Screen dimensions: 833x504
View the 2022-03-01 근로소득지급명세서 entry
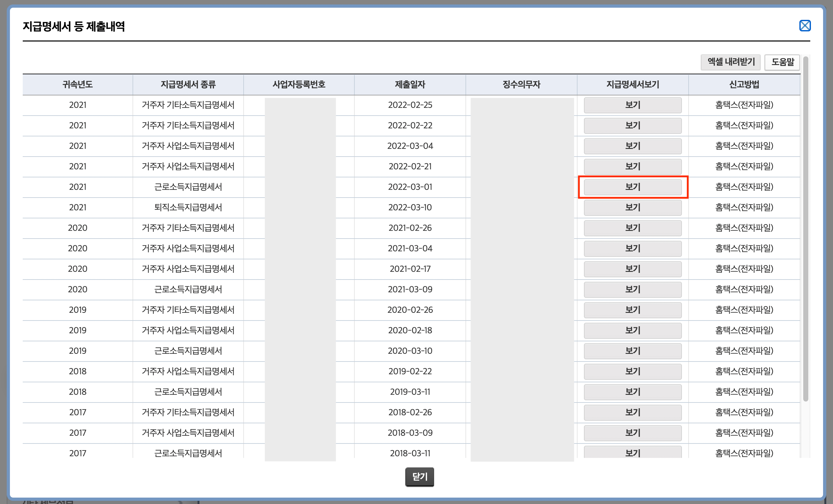click(632, 187)
